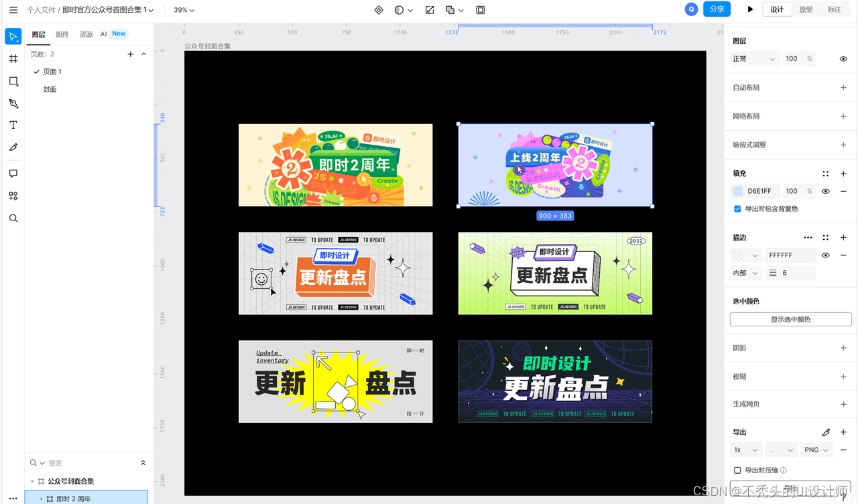The image size is (858, 504).
Task: Collapse all layers double chevron
Action: pos(143,463)
